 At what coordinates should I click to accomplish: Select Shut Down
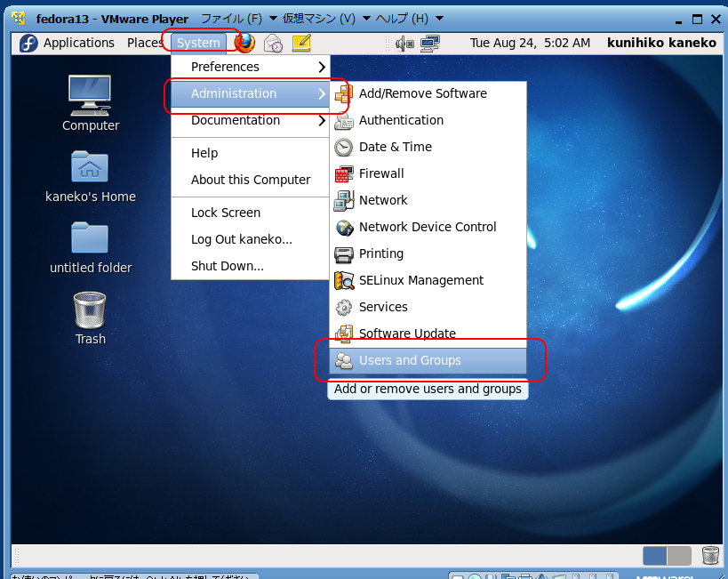pyautogui.click(x=251, y=266)
